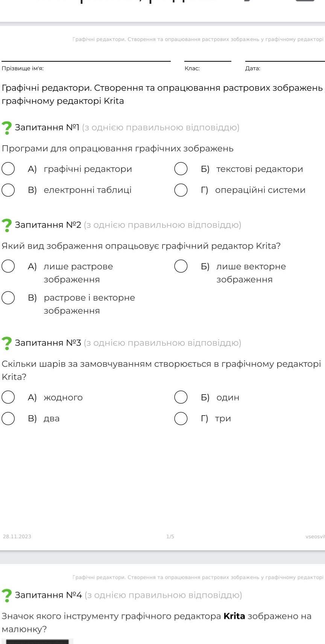Choose Г) три for question 3
The height and width of the screenshot is (644, 325).
click(181, 418)
